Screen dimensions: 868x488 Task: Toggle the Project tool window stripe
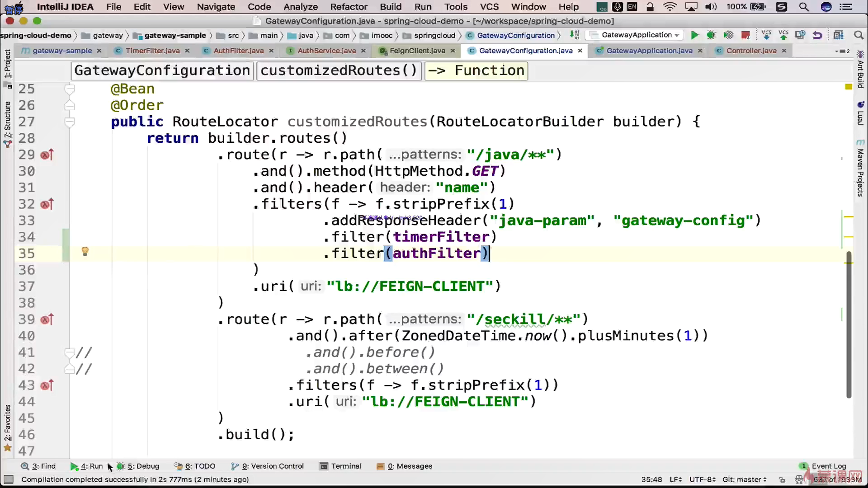(8, 63)
